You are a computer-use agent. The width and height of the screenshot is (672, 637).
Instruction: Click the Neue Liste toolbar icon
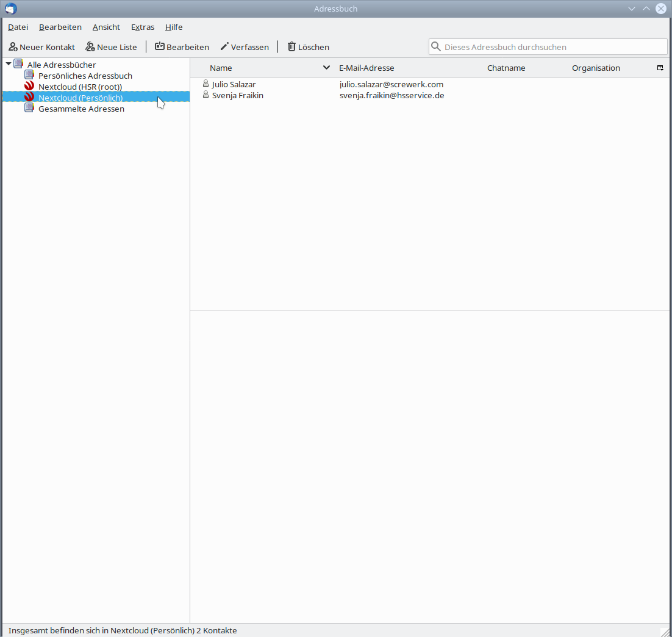pyautogui.click(x=90, y=47)
